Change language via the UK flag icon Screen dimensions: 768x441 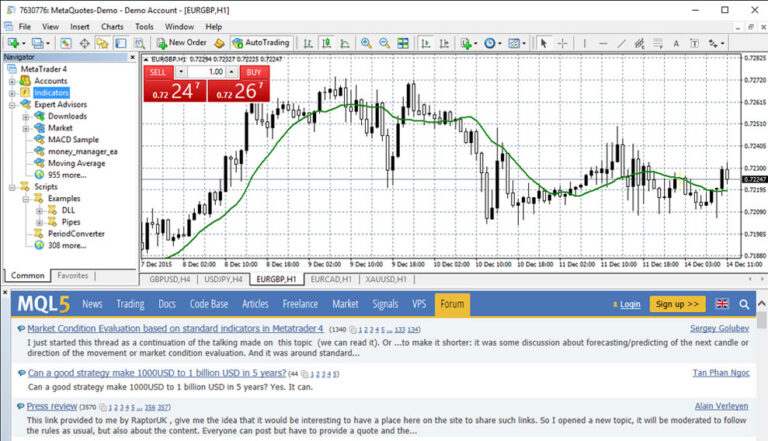click(722, 304)
